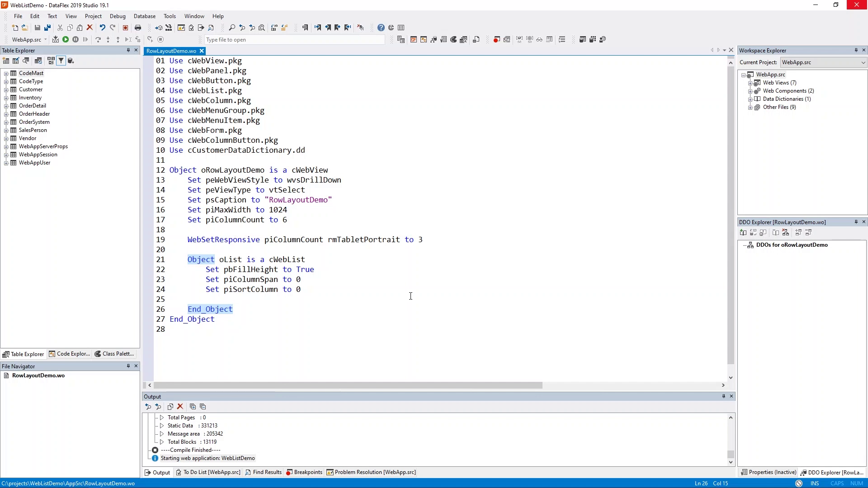Click the Print icon
The width and height of the screenshot is (868, 488).
pos(138,28)
